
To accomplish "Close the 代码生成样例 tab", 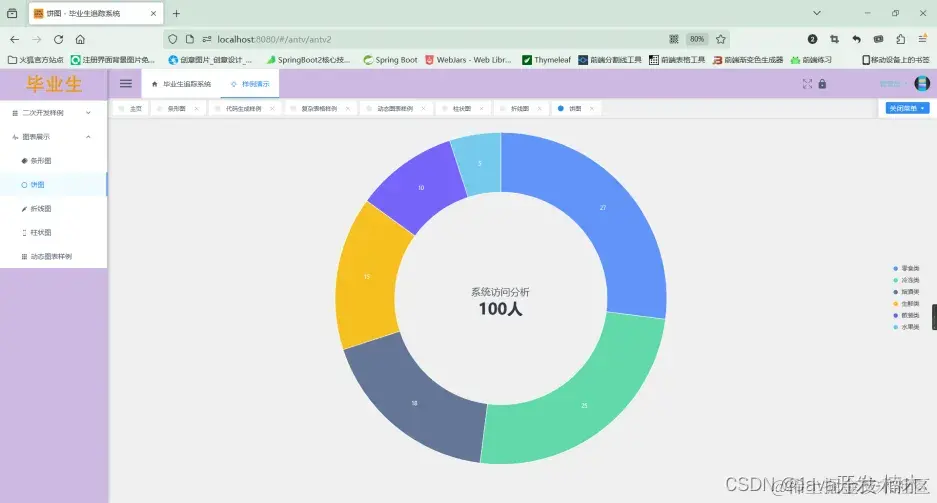I will point(272,109).
